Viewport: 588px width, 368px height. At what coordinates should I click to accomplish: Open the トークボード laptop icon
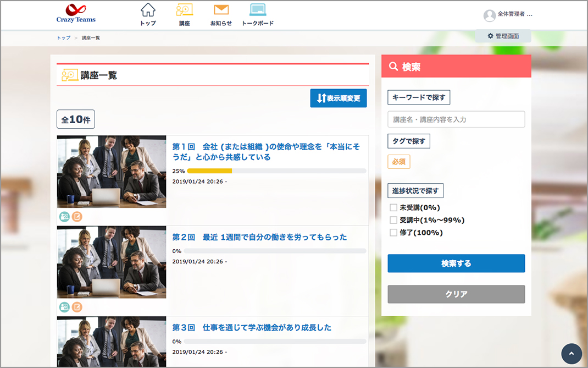click(x=258, y=10)
